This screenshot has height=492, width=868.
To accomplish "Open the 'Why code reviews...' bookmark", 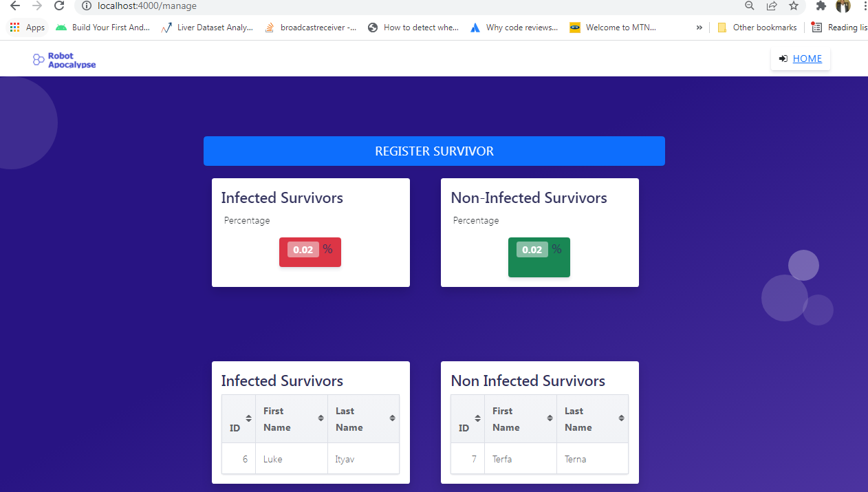I will click(514, 28).
